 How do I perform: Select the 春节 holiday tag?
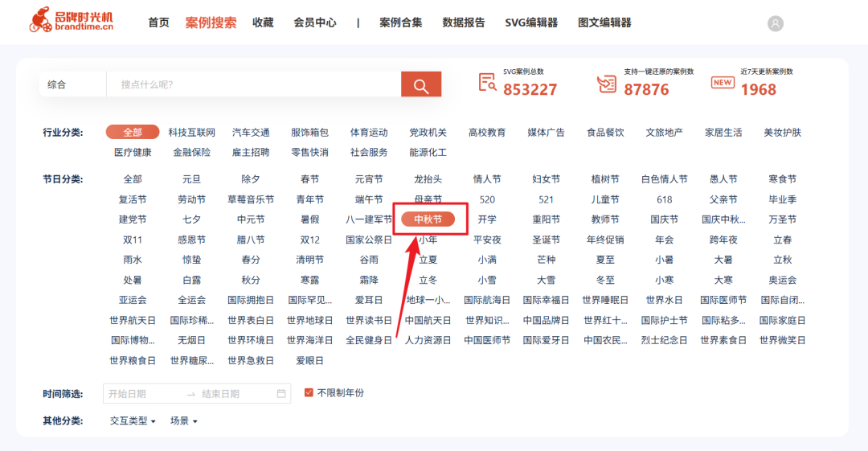click(310, 179)
